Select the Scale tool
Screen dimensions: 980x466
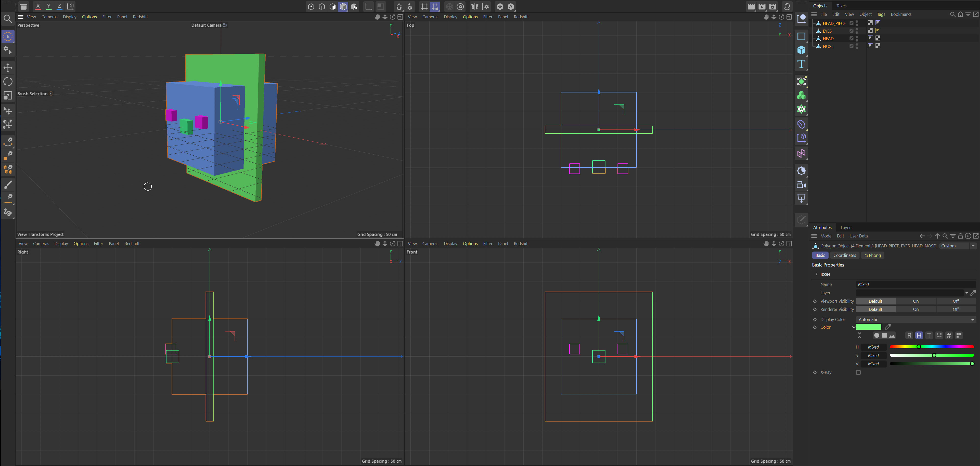click(8, 95)
